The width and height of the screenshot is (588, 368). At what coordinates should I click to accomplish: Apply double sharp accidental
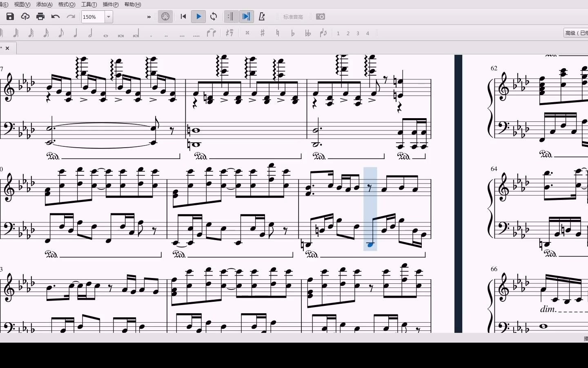(x=247, y=33)
